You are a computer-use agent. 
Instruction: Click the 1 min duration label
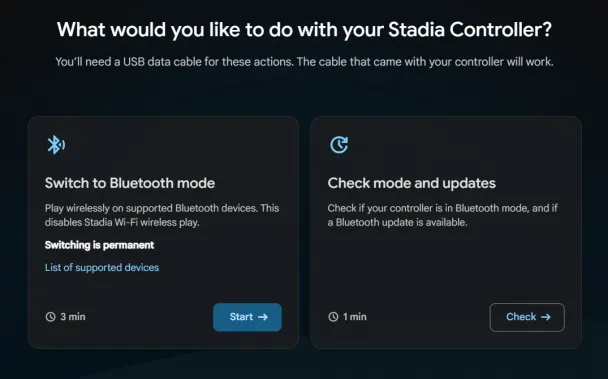point(355,317)
